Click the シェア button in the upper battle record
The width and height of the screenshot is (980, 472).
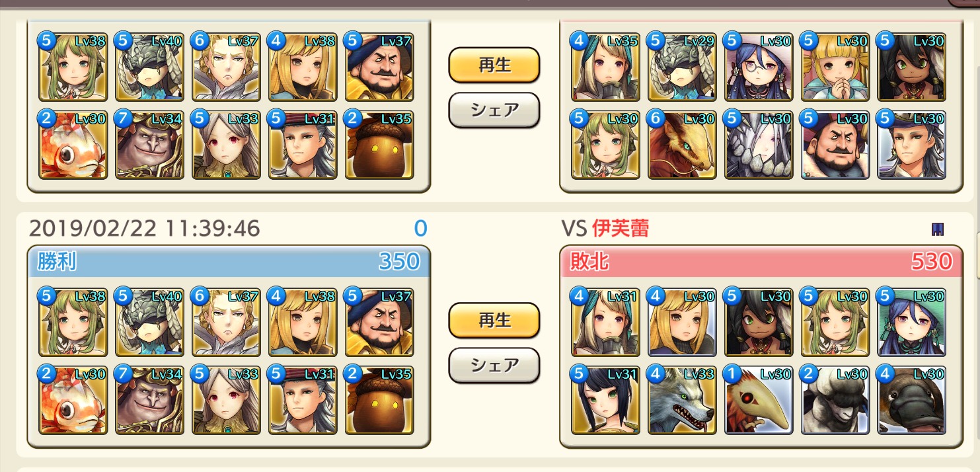tap(494, 110)
